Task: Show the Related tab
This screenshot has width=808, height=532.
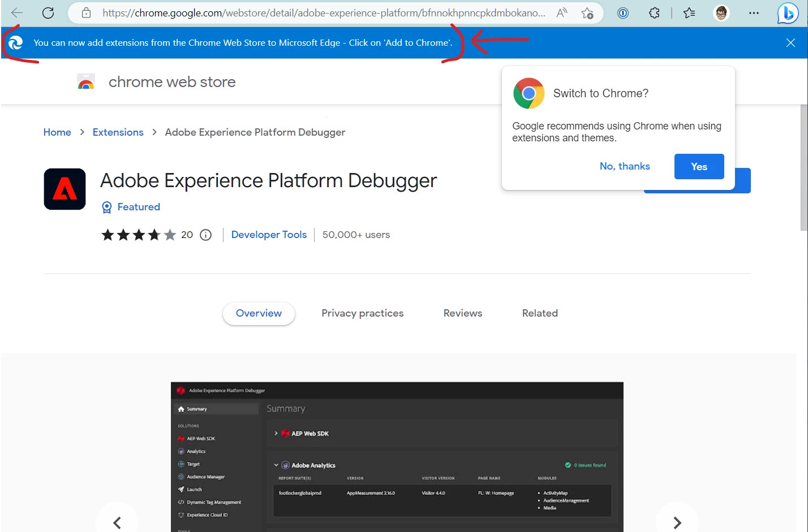Action: (x=540, y=313)
